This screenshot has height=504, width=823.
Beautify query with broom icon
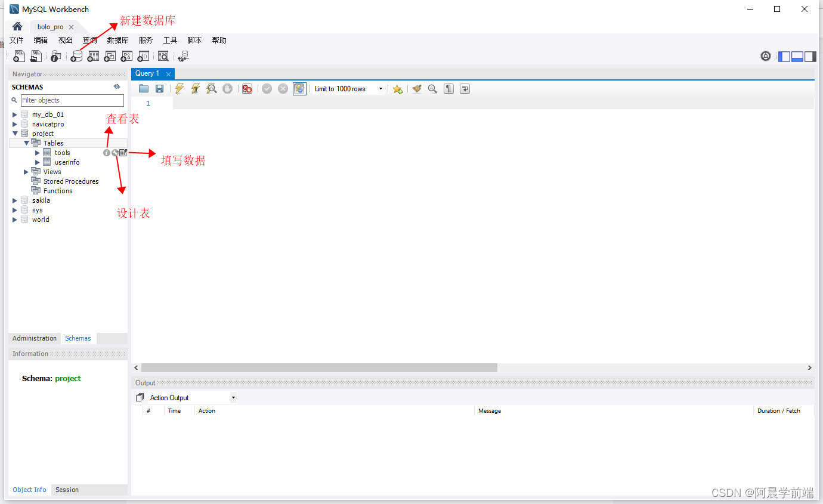tap(416, 89)
